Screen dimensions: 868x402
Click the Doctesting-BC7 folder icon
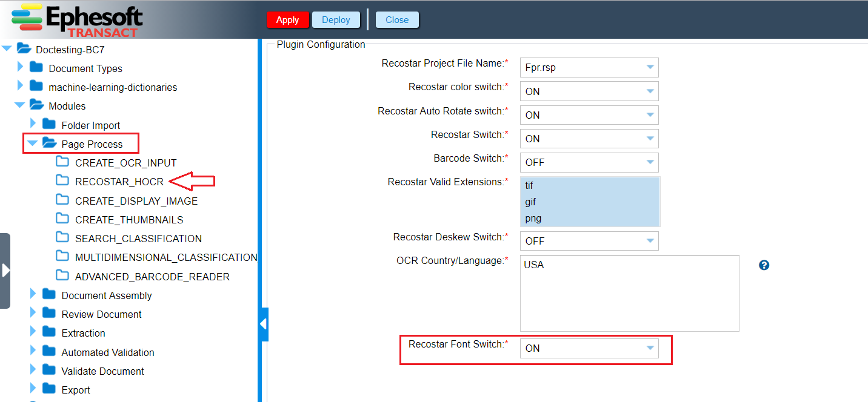(24, 48)
